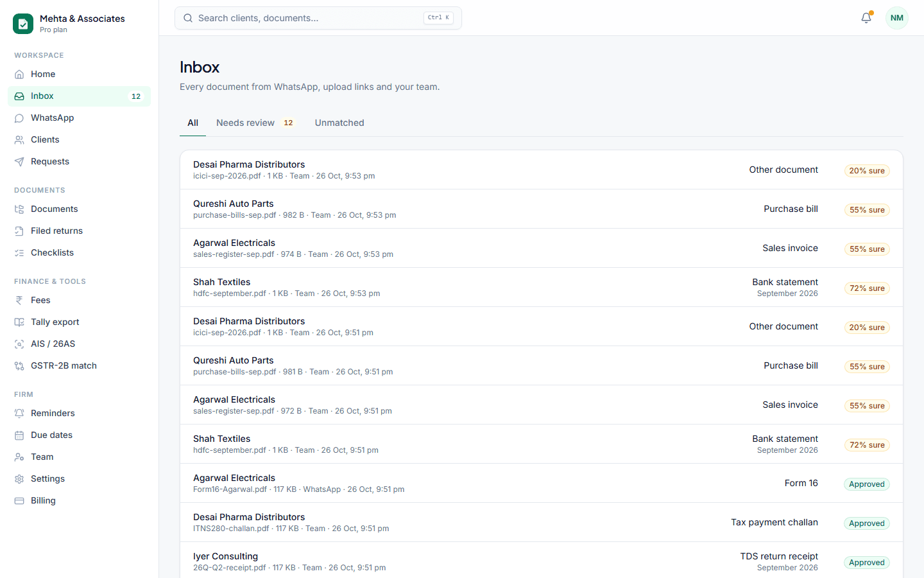Open notifications bell in top bar
This screenshot has height=578, width=924.
[866, 18]
